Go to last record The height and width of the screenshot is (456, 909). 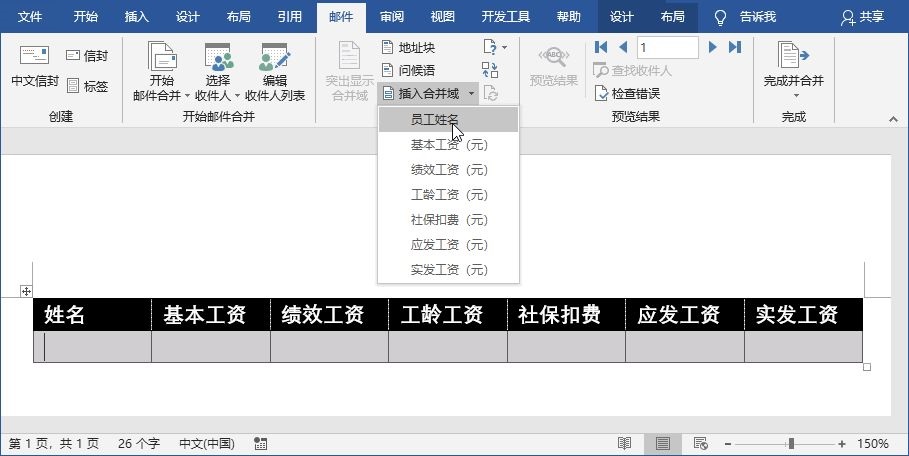click(x=735, y=47)
